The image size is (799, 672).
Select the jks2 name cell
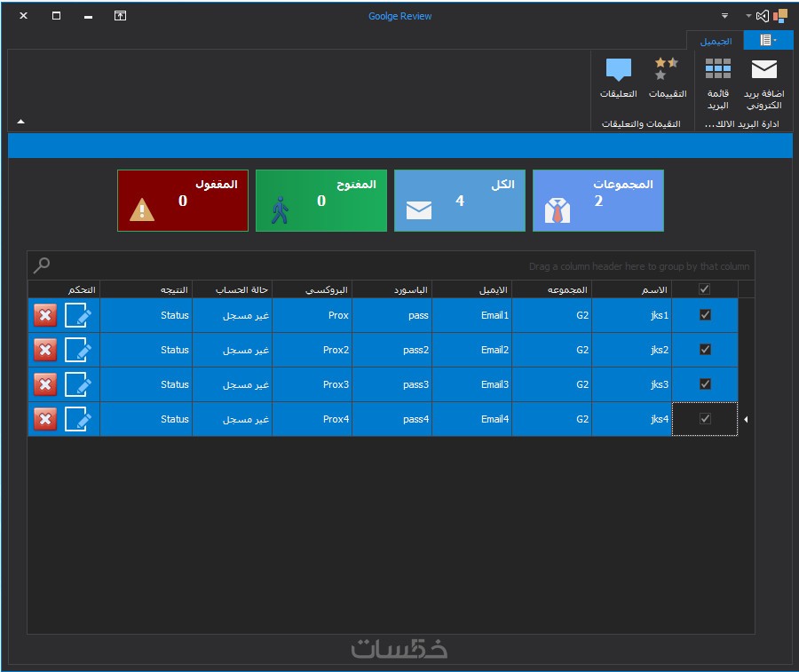click(632, 350)
